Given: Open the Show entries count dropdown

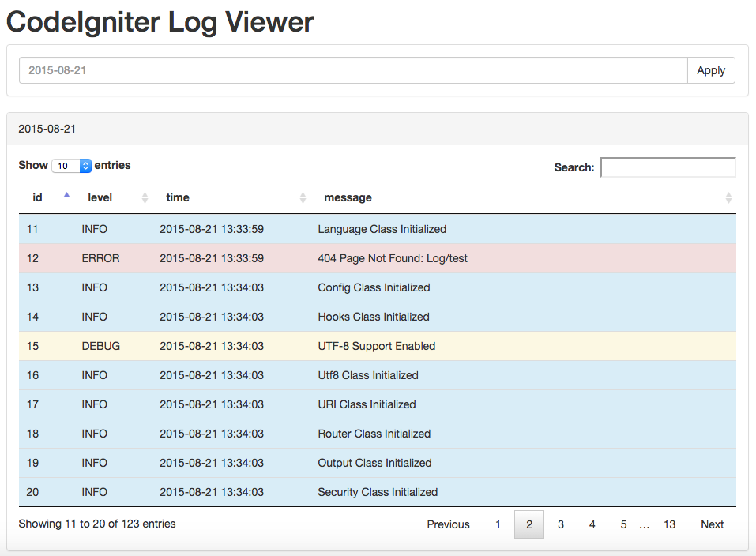Looking at the screenshot, I should (71, 166).
